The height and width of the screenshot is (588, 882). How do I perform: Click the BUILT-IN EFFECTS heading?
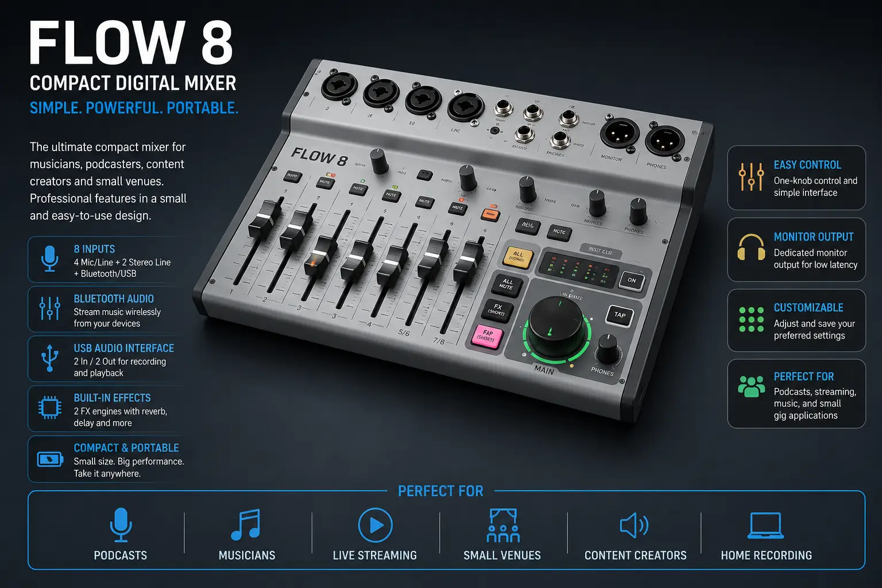(x=112, y=398)
